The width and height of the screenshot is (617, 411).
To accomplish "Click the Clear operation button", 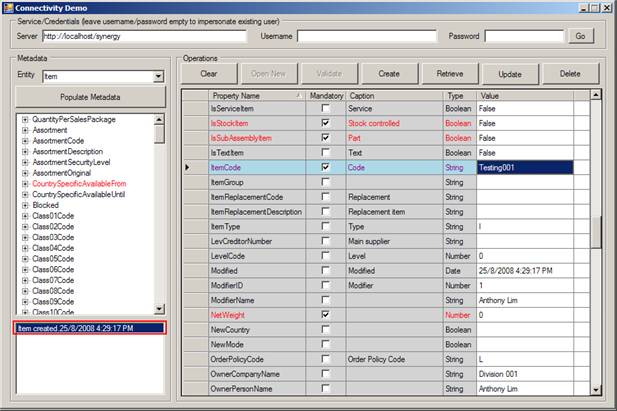I will click(x=209, y=74).
